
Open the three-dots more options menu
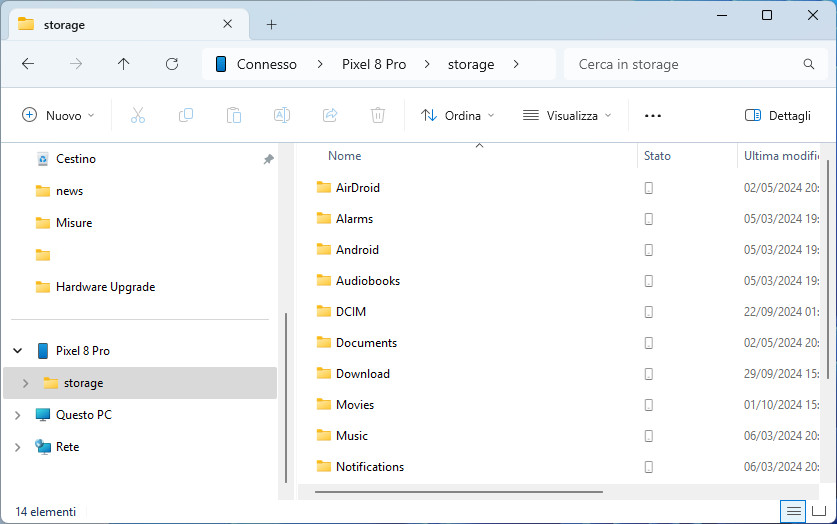pos(653,115)
